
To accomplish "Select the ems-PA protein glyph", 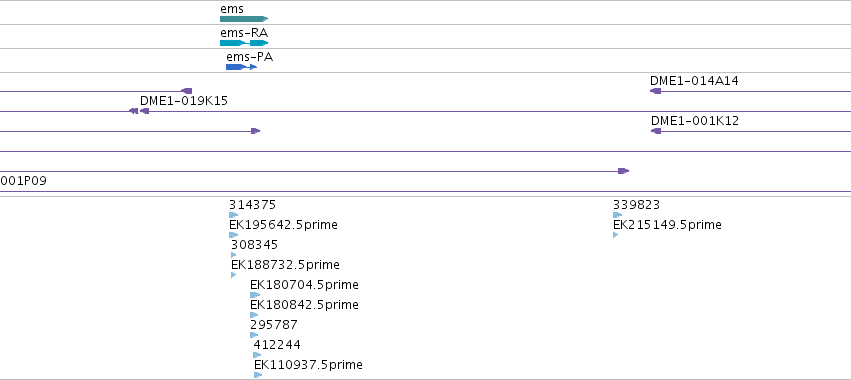I will click(242, 67).
